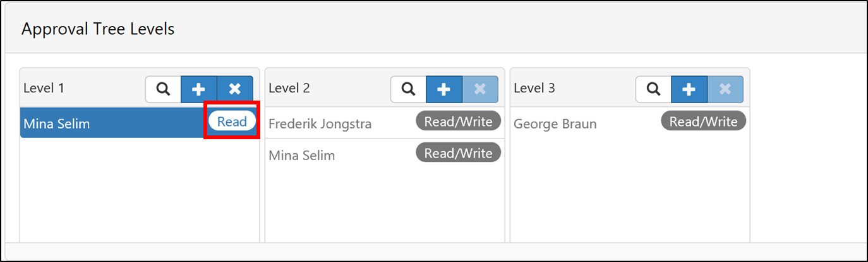Open search for Level 2 approvers
The width and height of the screenshot is (868, 262).
(x=408, y=89)
